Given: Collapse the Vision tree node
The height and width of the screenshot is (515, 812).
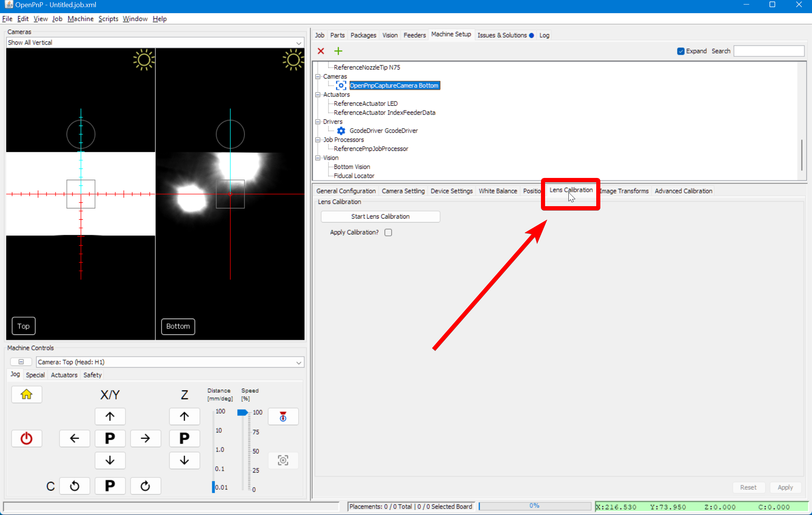Looking at the screenshot, I should point(318,158).
